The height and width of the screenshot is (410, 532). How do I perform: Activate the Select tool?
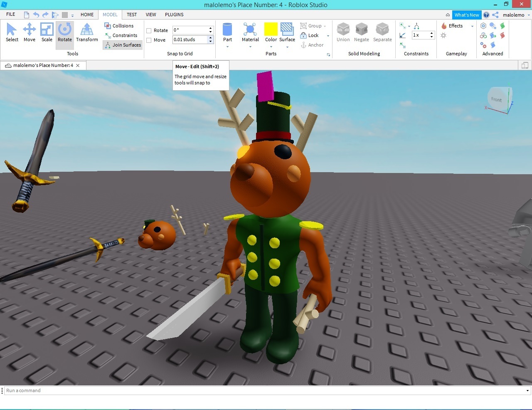tap(12, 32)
